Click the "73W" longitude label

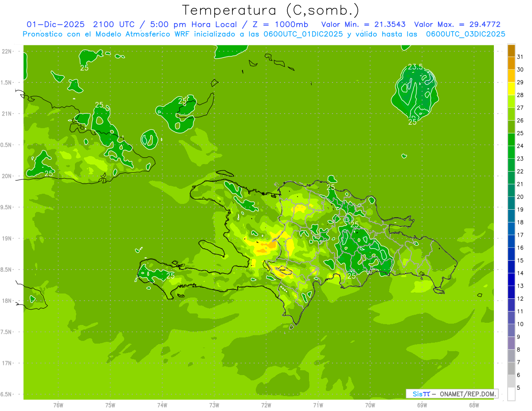click(214, 405)
